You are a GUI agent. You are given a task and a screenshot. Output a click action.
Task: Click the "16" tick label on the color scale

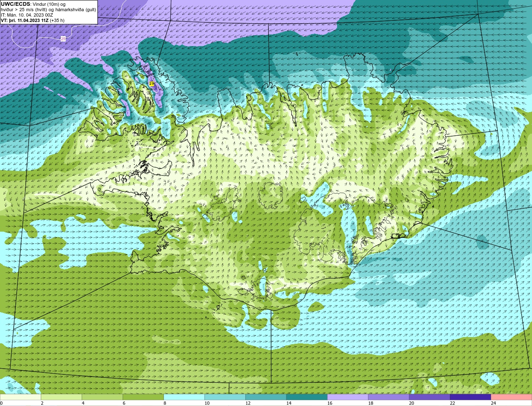point(330,403)
